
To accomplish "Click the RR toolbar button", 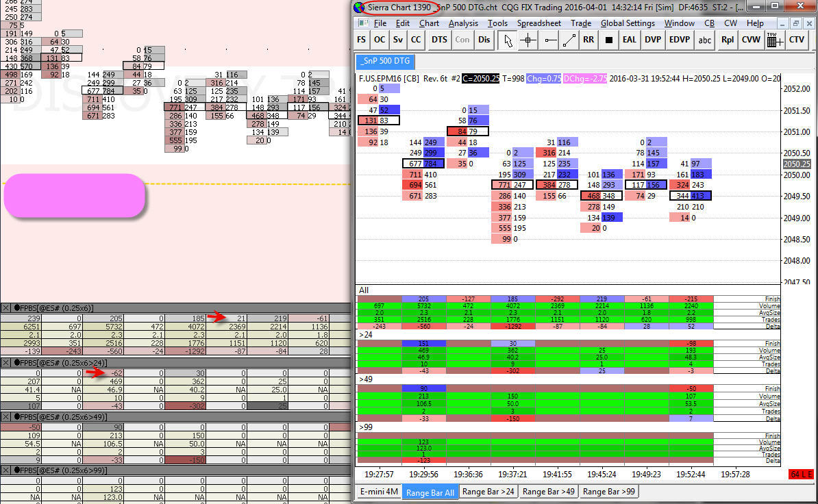I will [x=588, y=40].
